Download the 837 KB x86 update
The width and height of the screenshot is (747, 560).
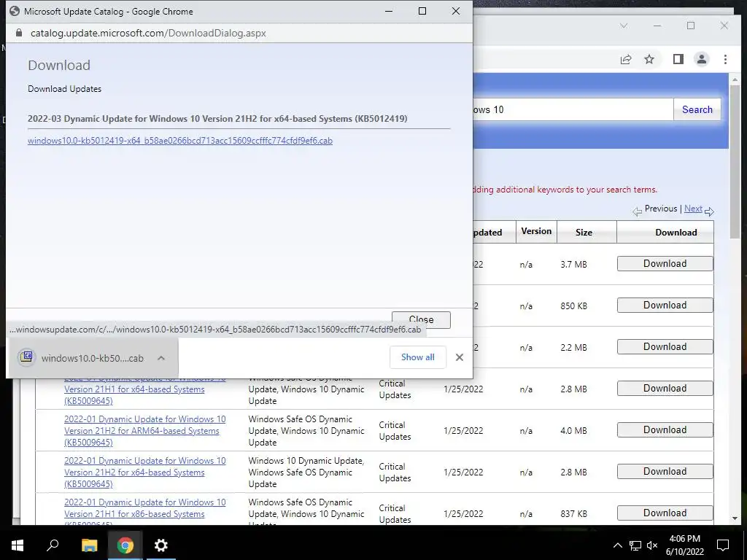pos(665,513)
